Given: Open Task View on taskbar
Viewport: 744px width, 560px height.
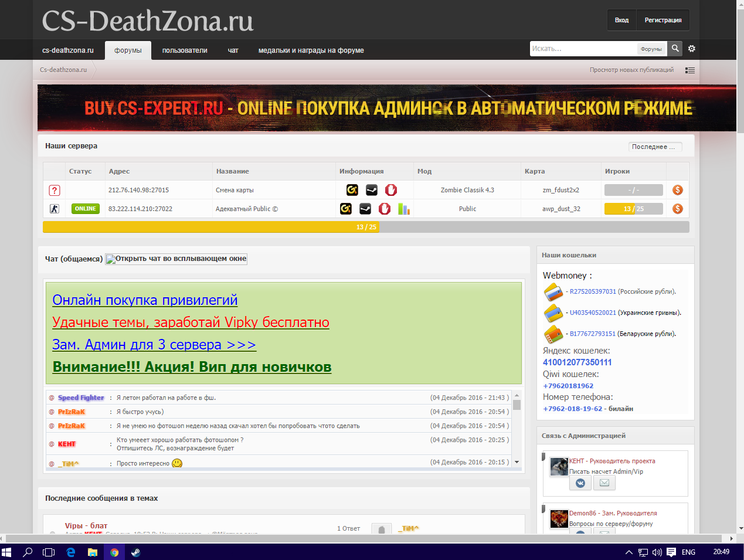Looking at the screenshot, I should tap(49, 552).
